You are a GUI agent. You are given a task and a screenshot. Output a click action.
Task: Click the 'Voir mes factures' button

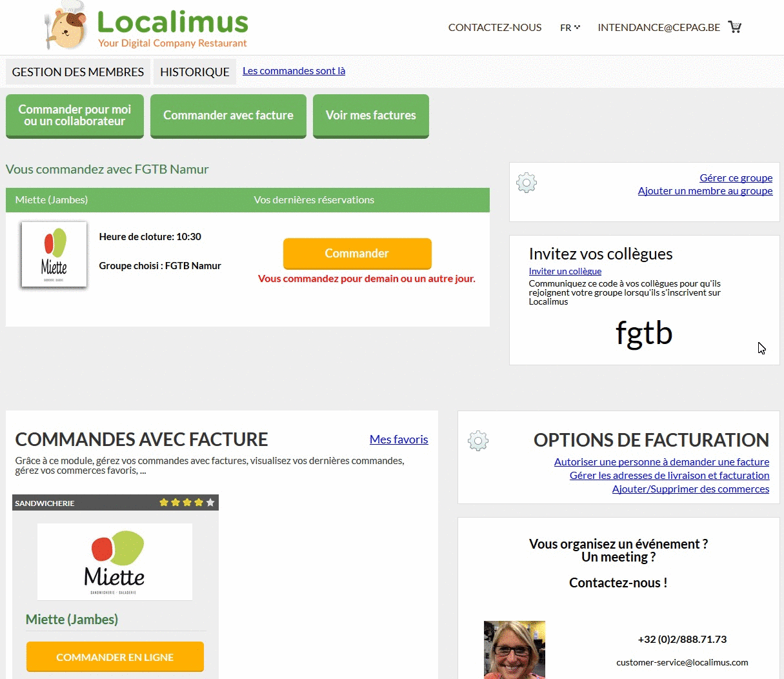[x=371, y=116]
